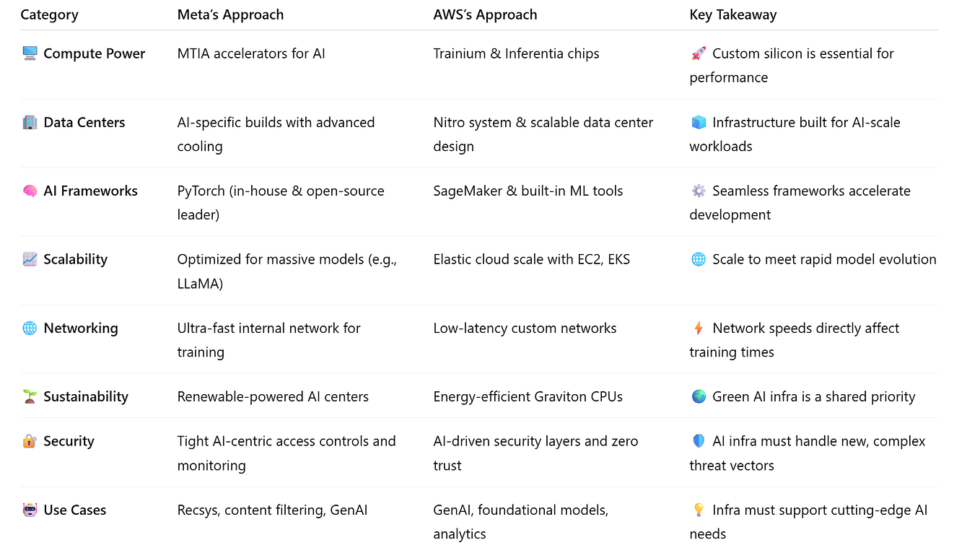980x553 pixels.
Task: Click the computer emoji beside Compute Power
Action: 30,53
